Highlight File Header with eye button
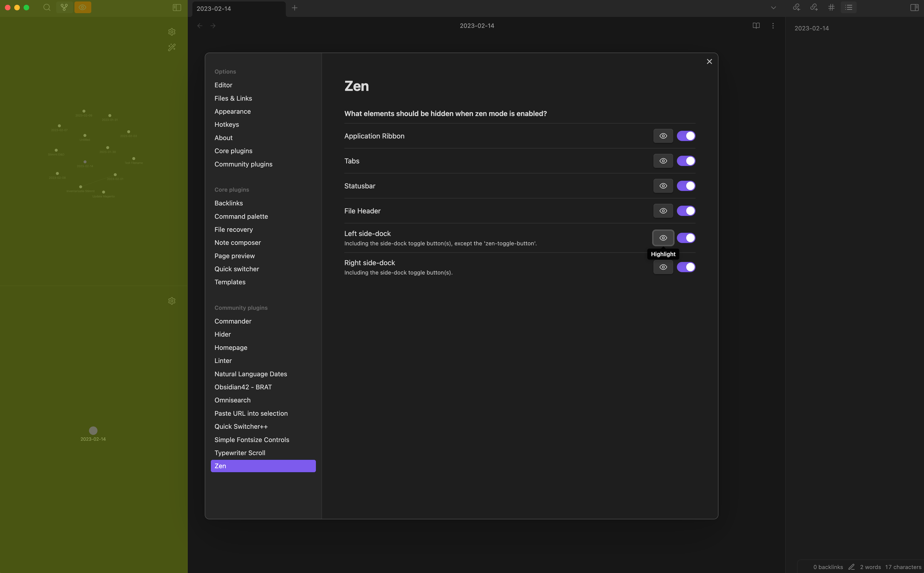924x573 pixels. point(663,211)
